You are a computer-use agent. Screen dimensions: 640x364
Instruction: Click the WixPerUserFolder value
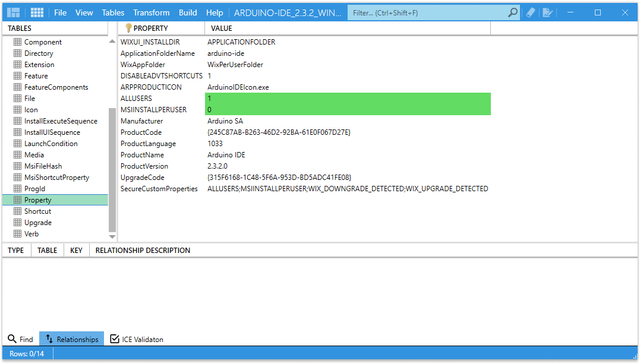(x=235, y=65)
